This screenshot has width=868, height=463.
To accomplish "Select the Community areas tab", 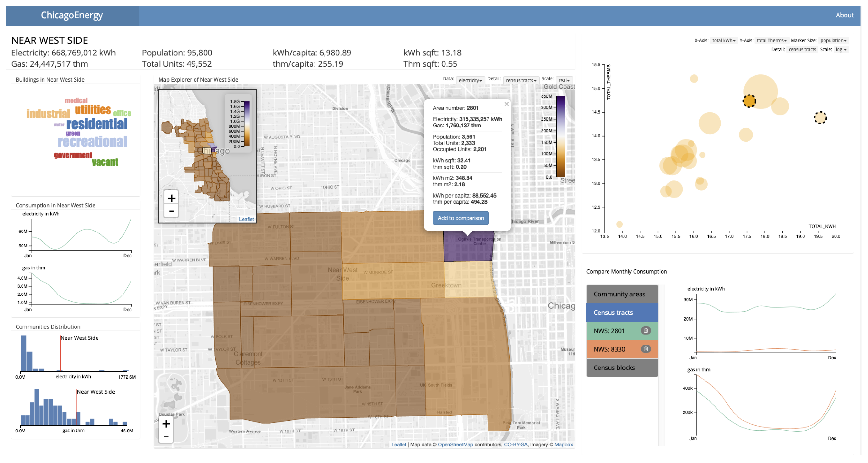I will [622, 294].
